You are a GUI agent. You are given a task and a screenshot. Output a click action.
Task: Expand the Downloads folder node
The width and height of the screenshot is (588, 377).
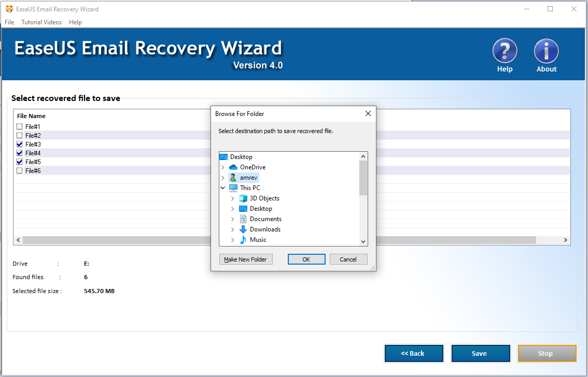(232, 229)
